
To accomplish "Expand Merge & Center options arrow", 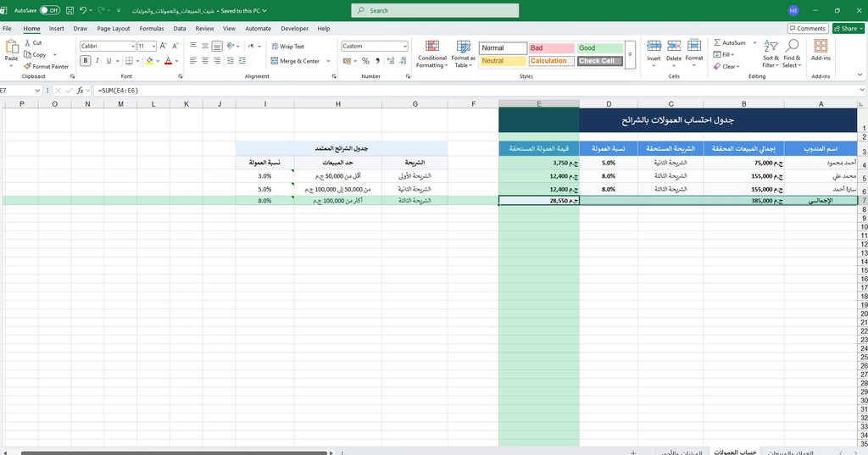I will click(x=328, y=61).
